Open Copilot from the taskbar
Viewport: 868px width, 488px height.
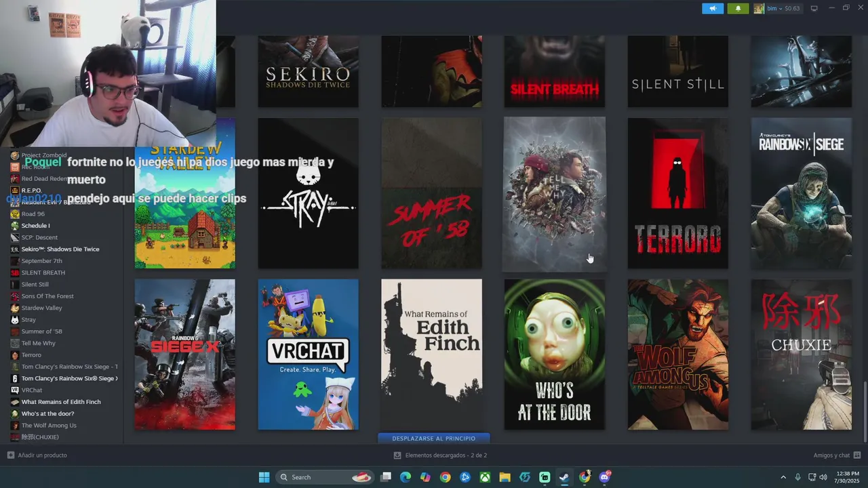[425, 477]
